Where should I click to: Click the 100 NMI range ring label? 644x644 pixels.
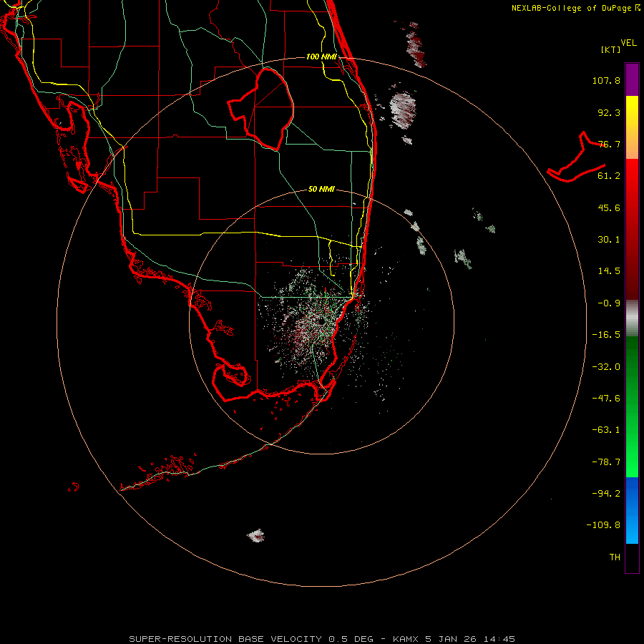pyautogui.click(x=321, y=57)
